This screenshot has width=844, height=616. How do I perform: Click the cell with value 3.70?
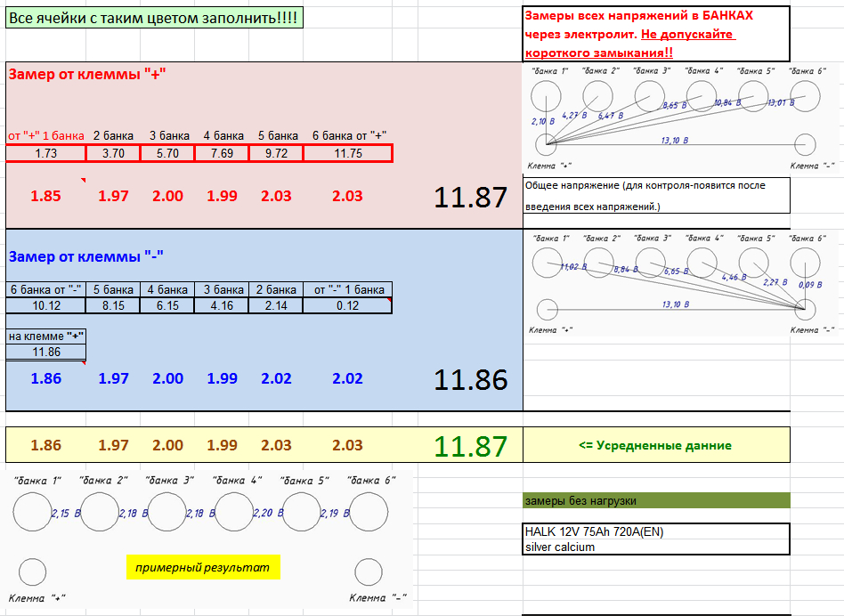pyautogui.click(x=113, y=153)
